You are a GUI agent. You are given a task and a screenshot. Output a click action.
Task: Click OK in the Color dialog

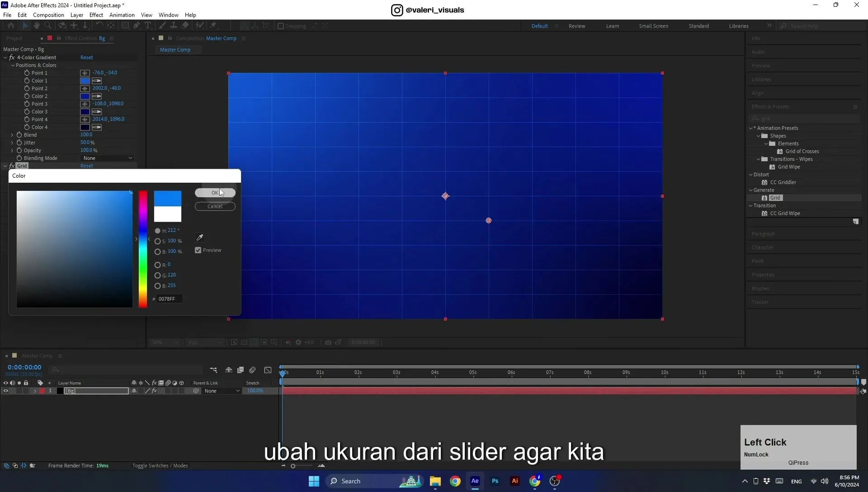215,193
